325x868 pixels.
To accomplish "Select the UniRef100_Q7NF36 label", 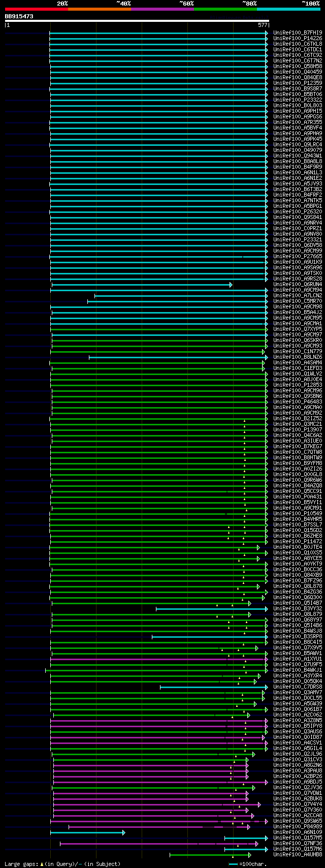I will [x=298, y=843].
